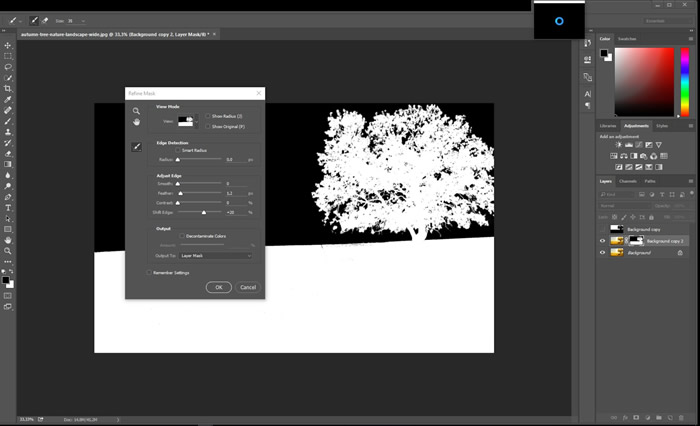Switch to the Styles tab
Screen dimensions: 700x426
(x=662, y=126)
